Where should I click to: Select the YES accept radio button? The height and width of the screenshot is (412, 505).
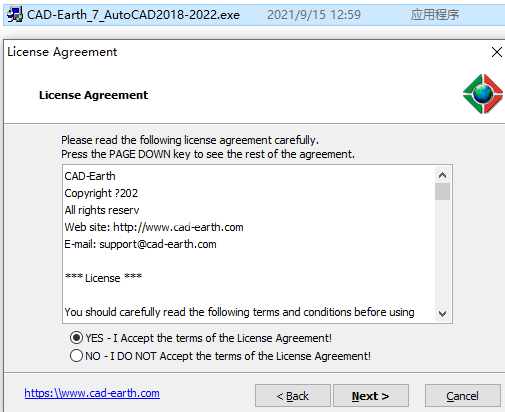76,338
